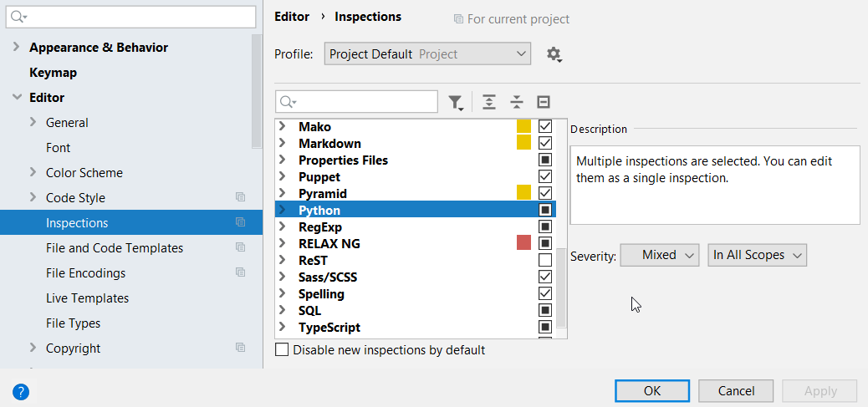This screenshot has height=407, width=868.
Task: Click the Expand All icon in inspections toolbar
Action: 489,102
